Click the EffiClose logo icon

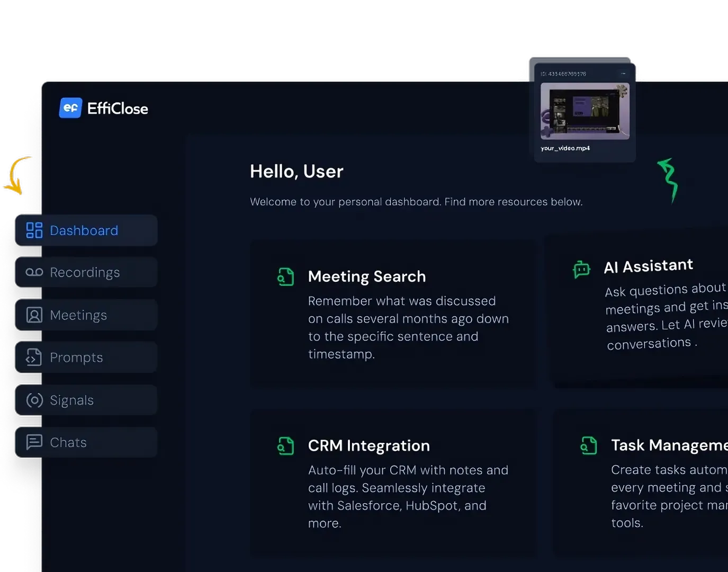71,108
